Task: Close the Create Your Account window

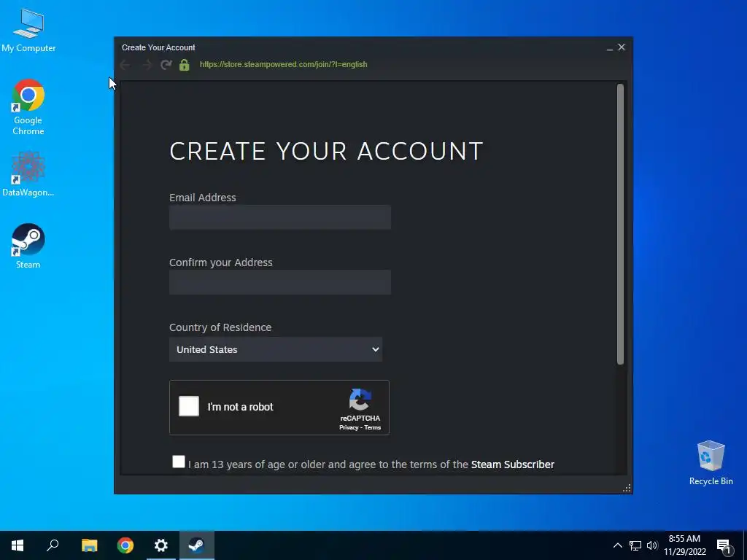Action: [x=622, y=47]
